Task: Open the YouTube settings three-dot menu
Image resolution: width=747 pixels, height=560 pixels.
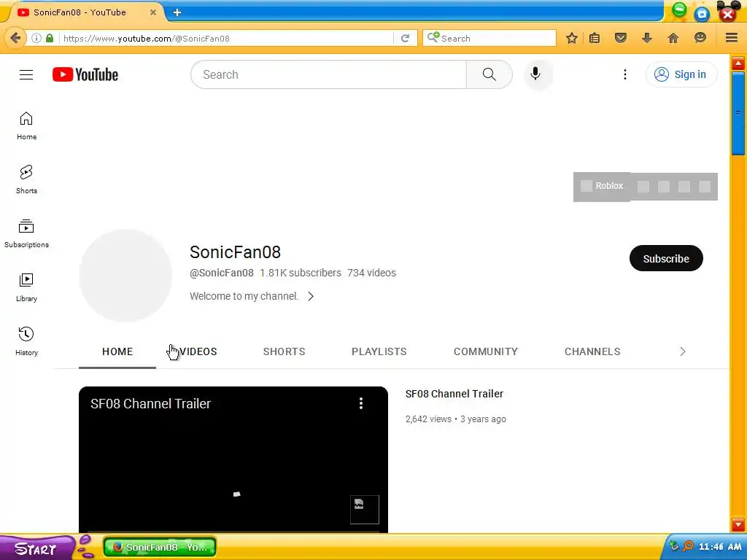Action: point(624,74)
